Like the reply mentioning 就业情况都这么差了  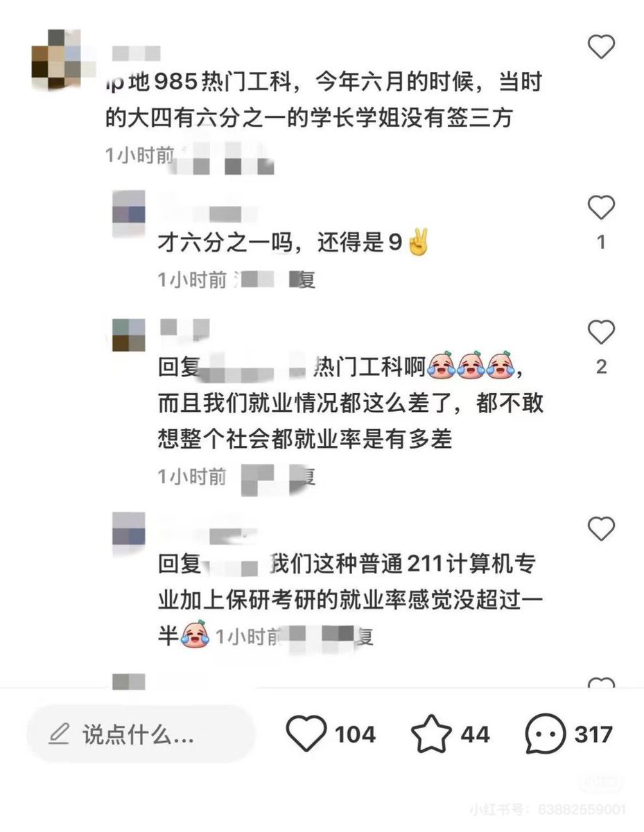click(601, 332)
